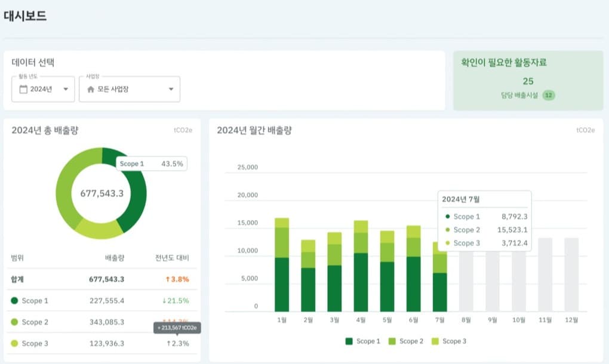This screenshot has width=609, height=364.
Task: Click the Scope 3 lime dot in table
Action: [x=15, y=344]
